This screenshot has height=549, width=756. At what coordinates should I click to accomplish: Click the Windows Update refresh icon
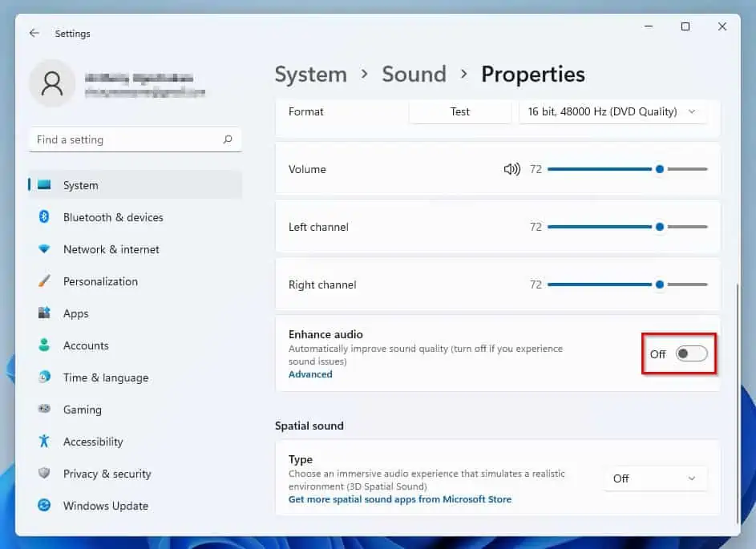click(x=44, y=505)
